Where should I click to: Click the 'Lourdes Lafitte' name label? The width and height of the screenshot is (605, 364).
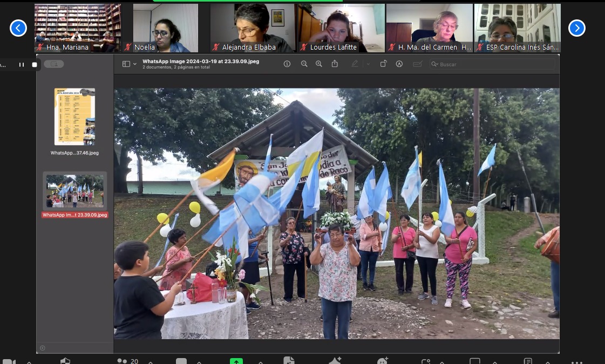click(334, 47)
